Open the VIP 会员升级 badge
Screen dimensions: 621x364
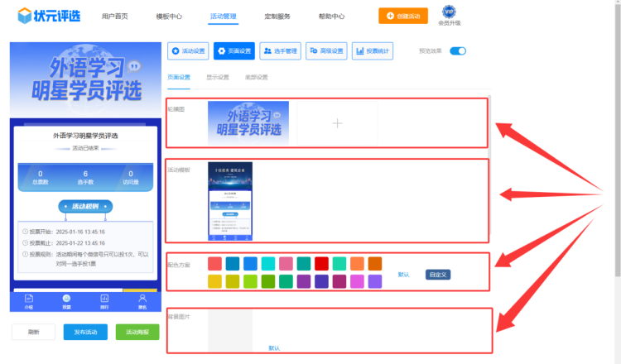click(x=448, y=14)
